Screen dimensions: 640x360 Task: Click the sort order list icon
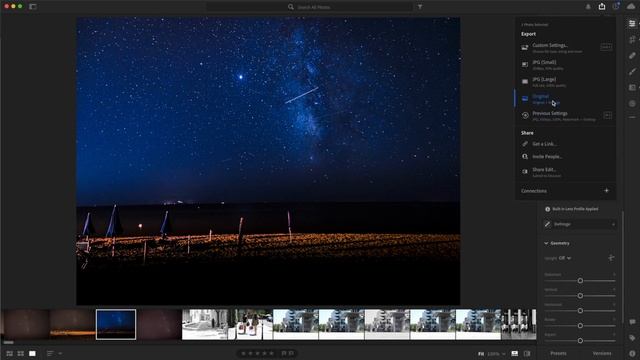[x=50, y=353]
